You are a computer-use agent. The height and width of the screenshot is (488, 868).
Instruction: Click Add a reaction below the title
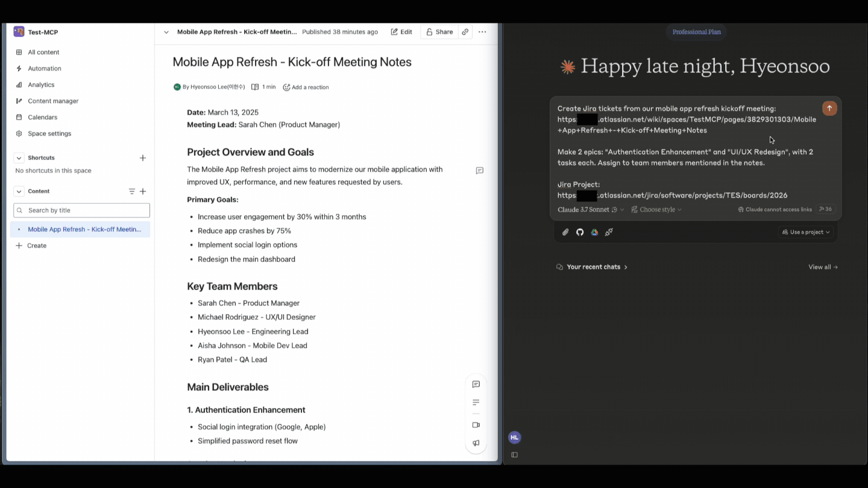pyautogui.click(x=306, y=87)
